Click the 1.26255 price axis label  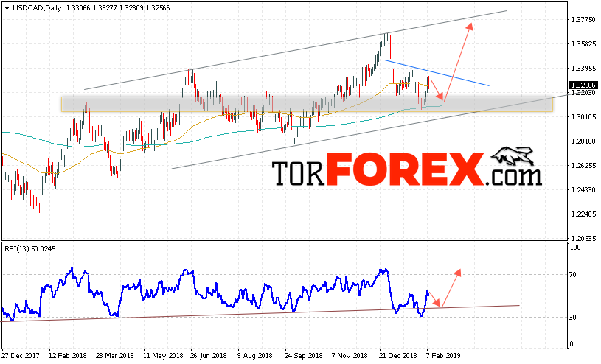click(583, 166)
